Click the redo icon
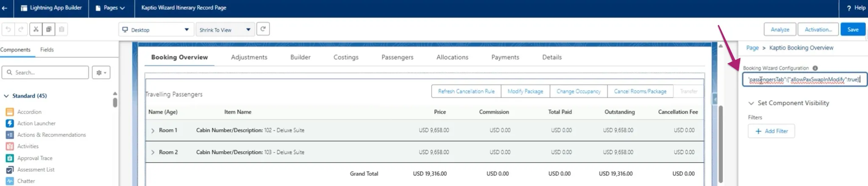Screen dimensions: 868x186 [21, 29]
